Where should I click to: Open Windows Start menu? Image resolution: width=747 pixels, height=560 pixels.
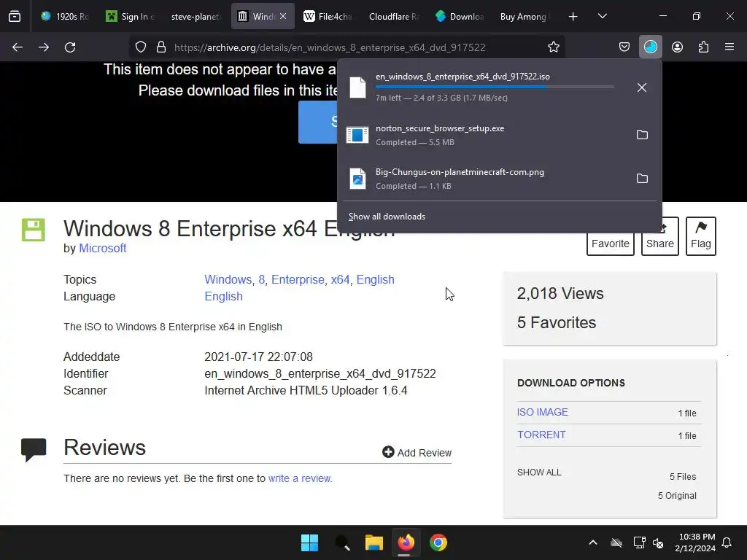(309, 542)
